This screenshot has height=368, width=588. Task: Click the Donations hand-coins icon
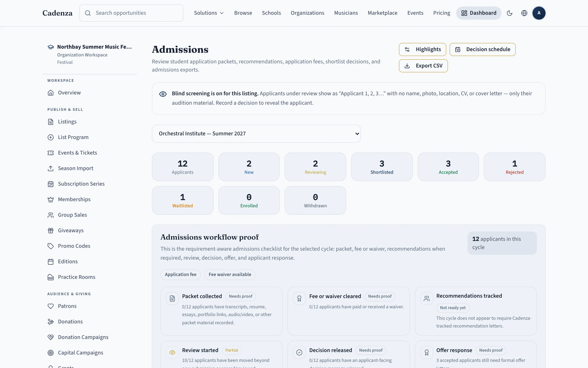51,322
